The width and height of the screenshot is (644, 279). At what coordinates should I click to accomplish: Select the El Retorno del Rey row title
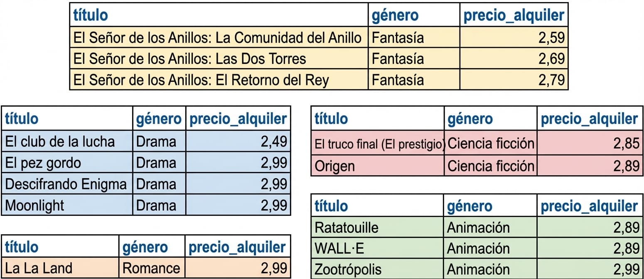[x=219, y=79]
